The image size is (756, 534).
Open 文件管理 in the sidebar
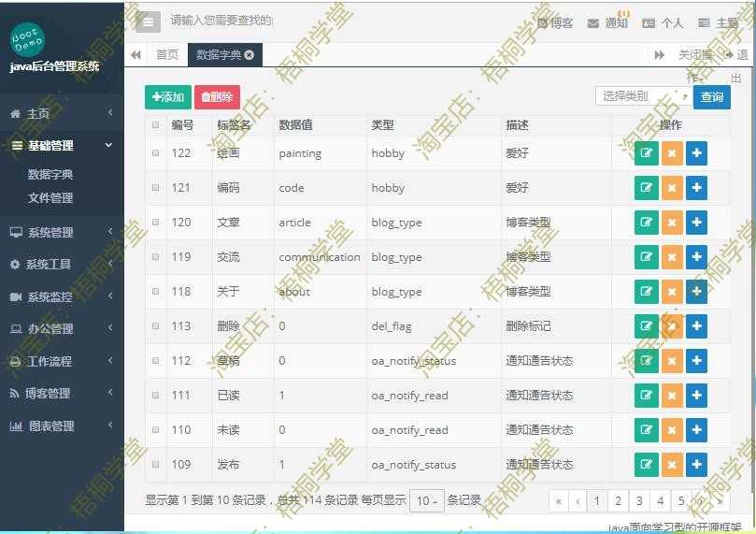[x=50, y=197]
